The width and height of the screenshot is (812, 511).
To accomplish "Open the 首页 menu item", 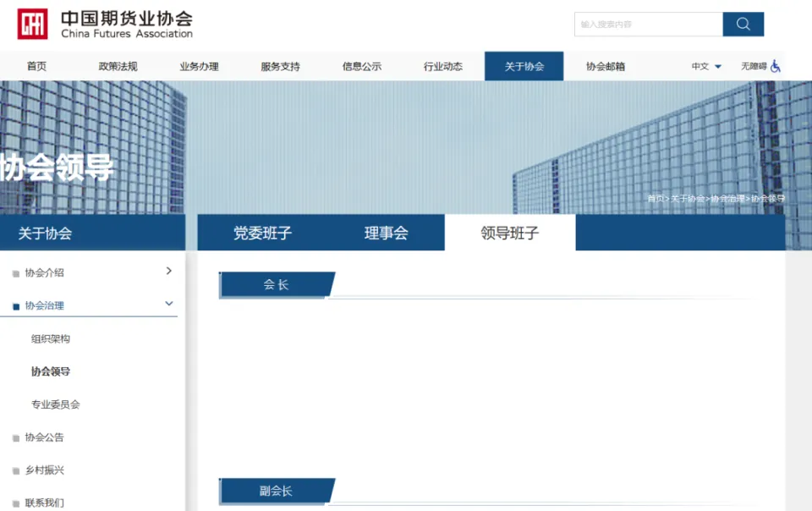I will coord(36,66).
